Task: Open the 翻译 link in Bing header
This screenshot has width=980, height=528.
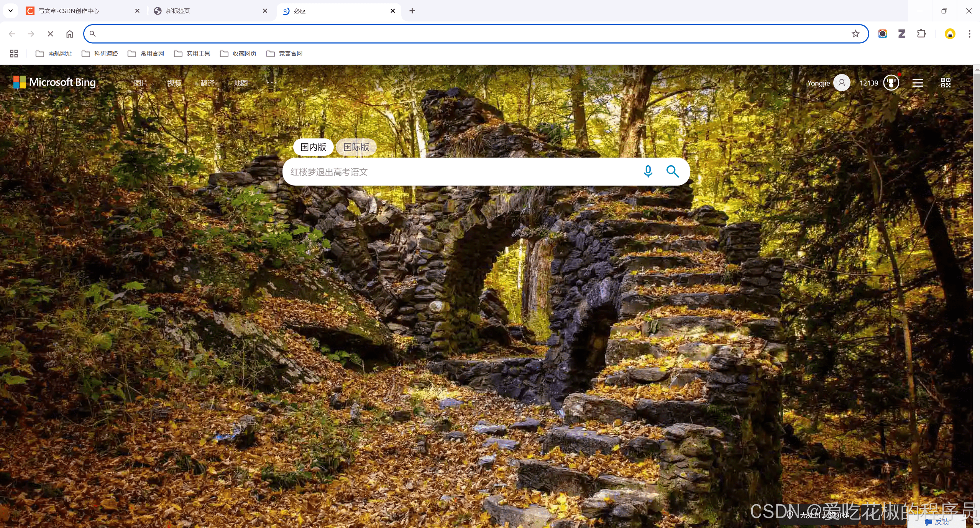Action: coord(207,83)
